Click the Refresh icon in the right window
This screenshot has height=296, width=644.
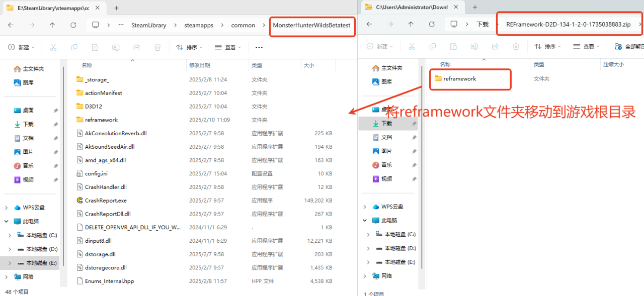[433, 24]
